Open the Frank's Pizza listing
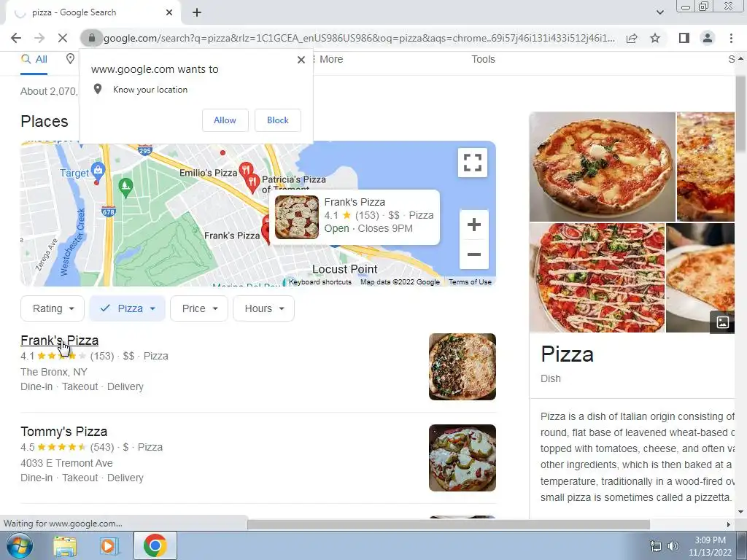The height and width of the screenshot is (560, 747). (60, 341)
